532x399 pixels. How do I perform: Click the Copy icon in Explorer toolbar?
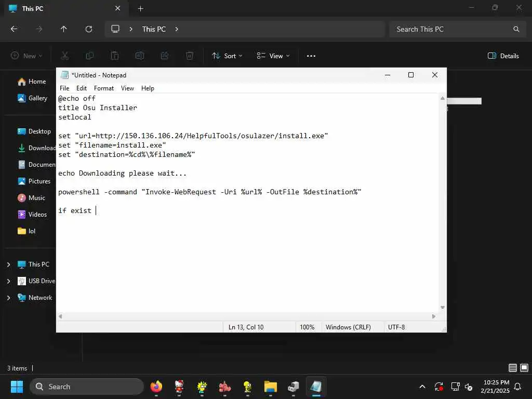[x=89, y=56]
